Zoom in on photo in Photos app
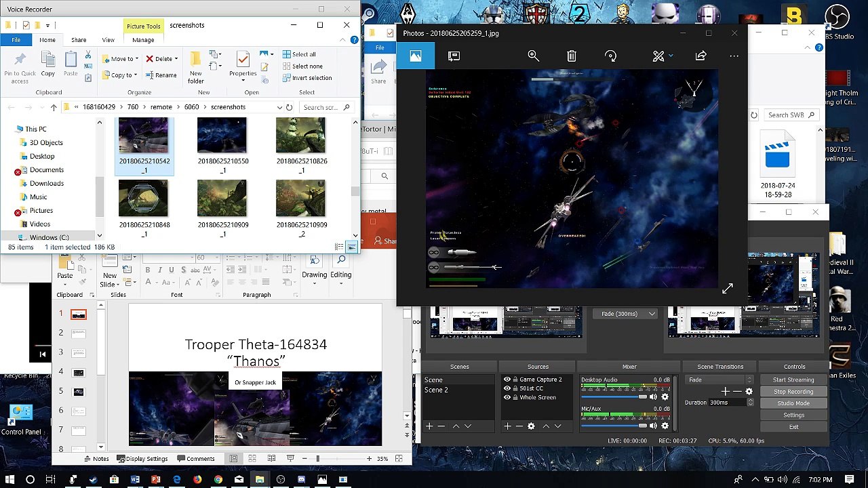The height and width of the screenshot is (488, 868). (534, 56)
